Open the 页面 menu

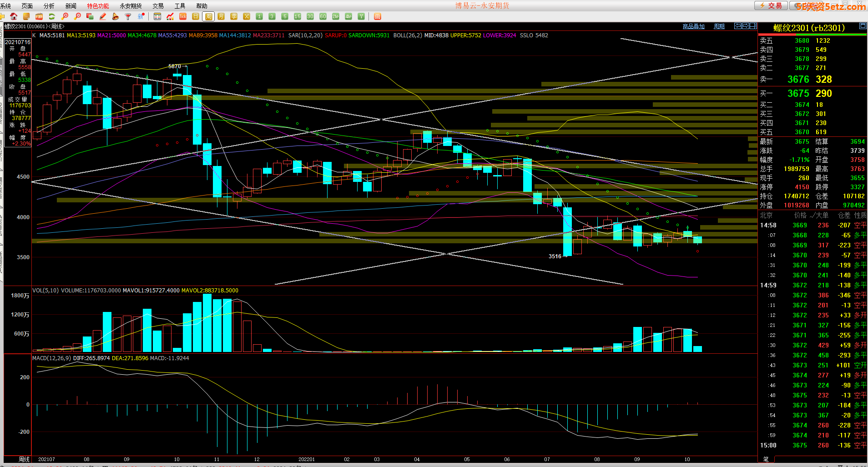click(x=27, y=6)
